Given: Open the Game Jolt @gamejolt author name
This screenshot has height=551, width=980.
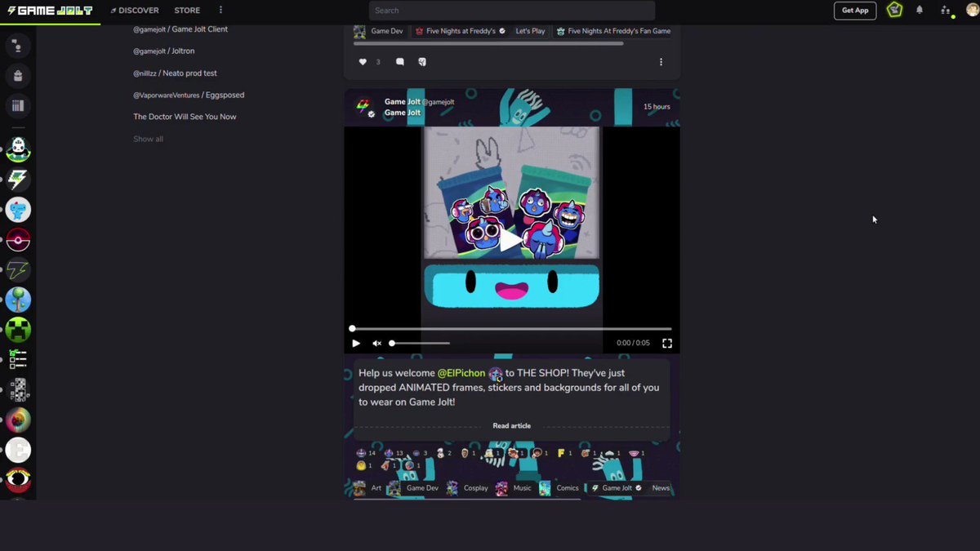Looking at the screenshot, I should point(419,102).
